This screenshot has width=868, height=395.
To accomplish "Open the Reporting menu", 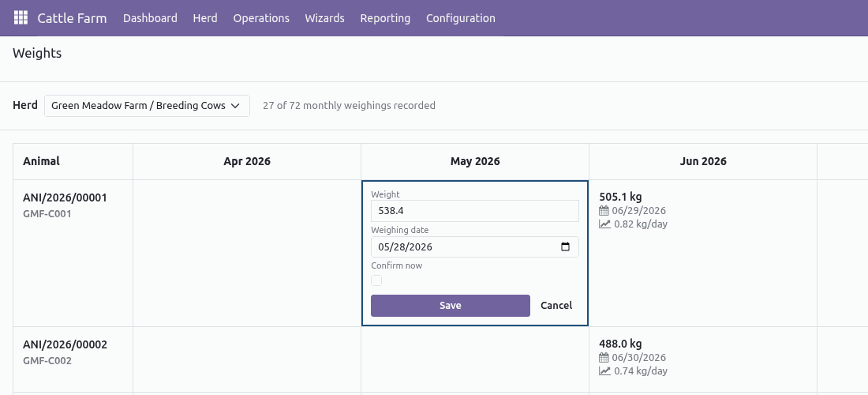I will pyautogui.click(x=385, y=18).
